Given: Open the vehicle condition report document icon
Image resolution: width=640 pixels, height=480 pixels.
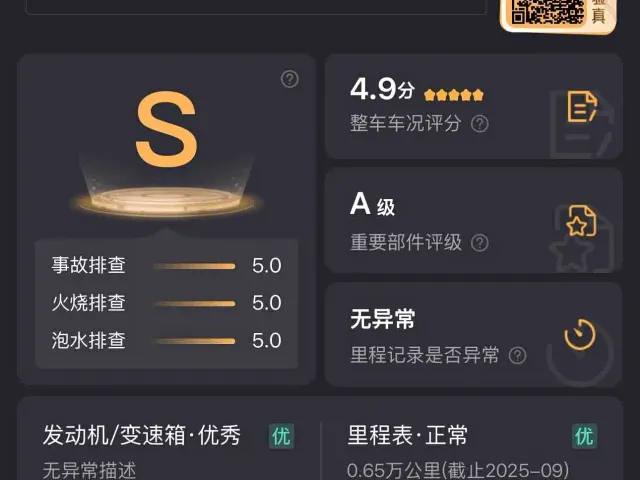Looking at the screenshot, I should tap(582, 107).
